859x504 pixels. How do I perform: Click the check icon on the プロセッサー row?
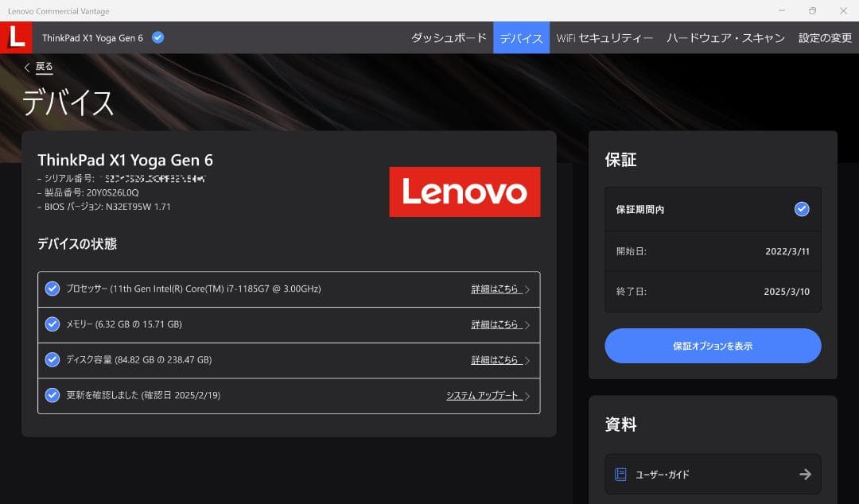click(52, 289)
